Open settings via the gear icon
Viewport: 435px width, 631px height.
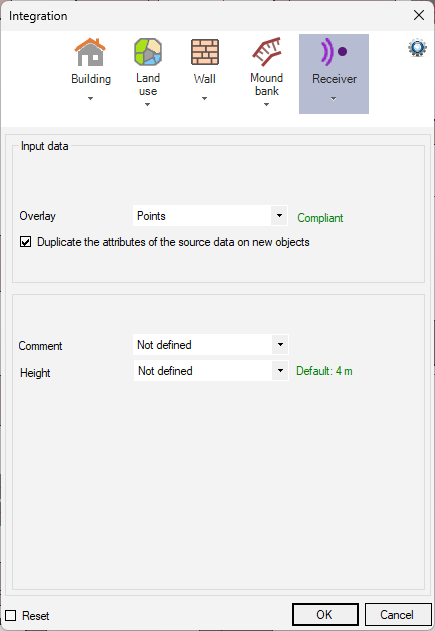click(417, 48)
